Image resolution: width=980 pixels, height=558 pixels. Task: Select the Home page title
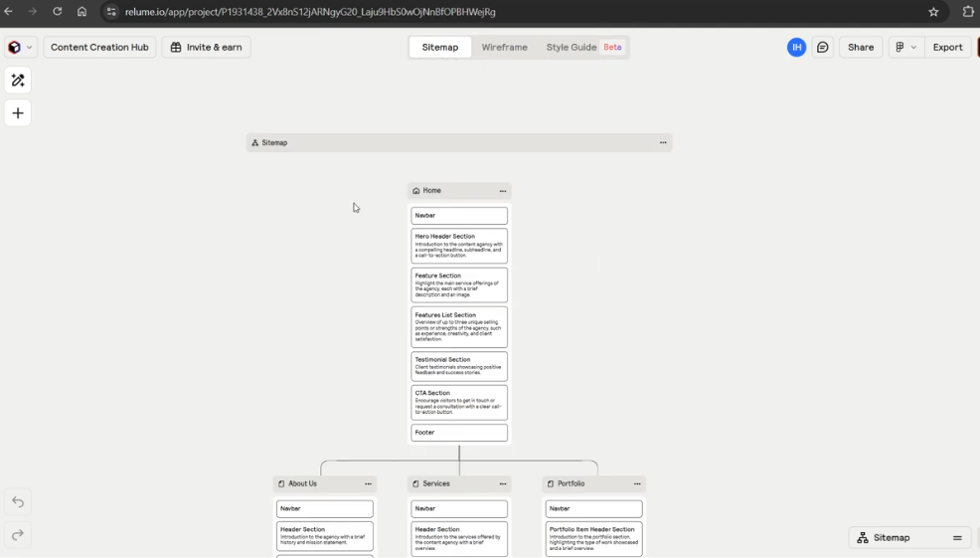coord(432,191)
